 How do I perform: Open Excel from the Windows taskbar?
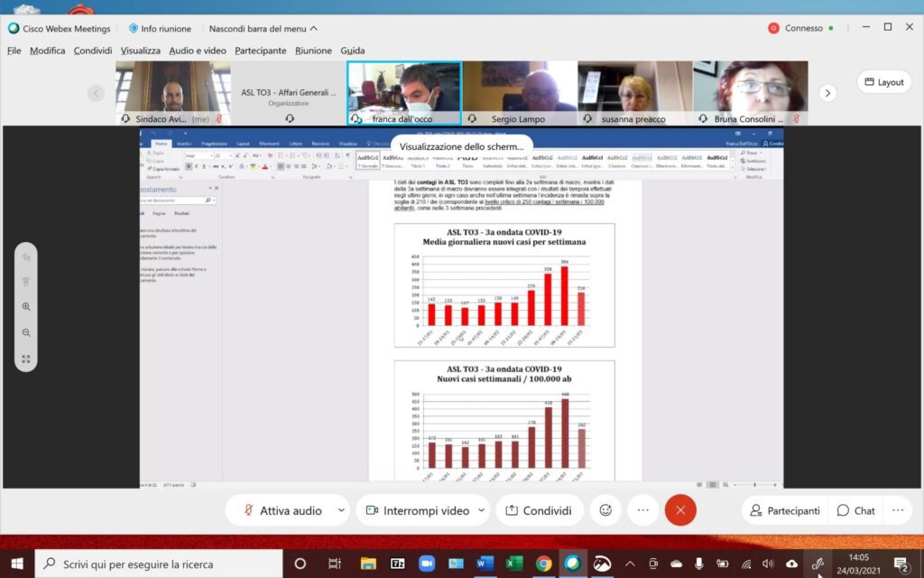pos(514,563)
